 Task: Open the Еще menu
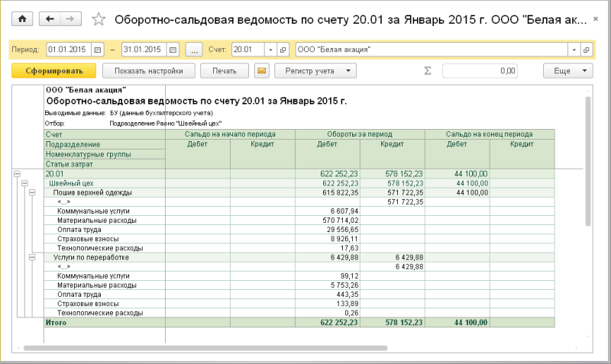(568, 71)
